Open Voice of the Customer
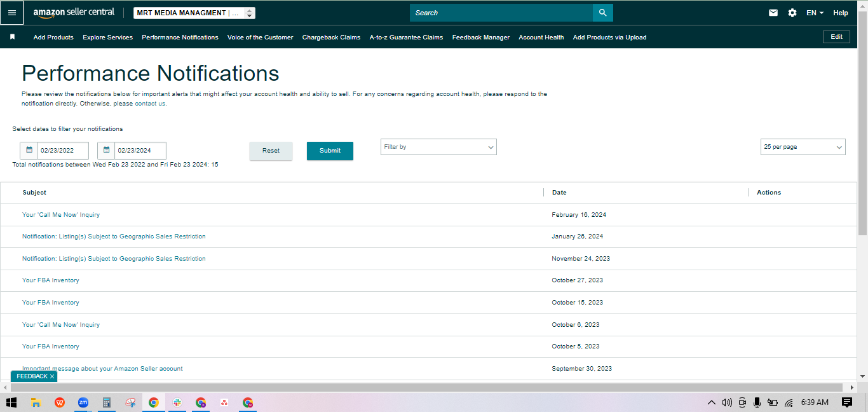 [261, 38]
